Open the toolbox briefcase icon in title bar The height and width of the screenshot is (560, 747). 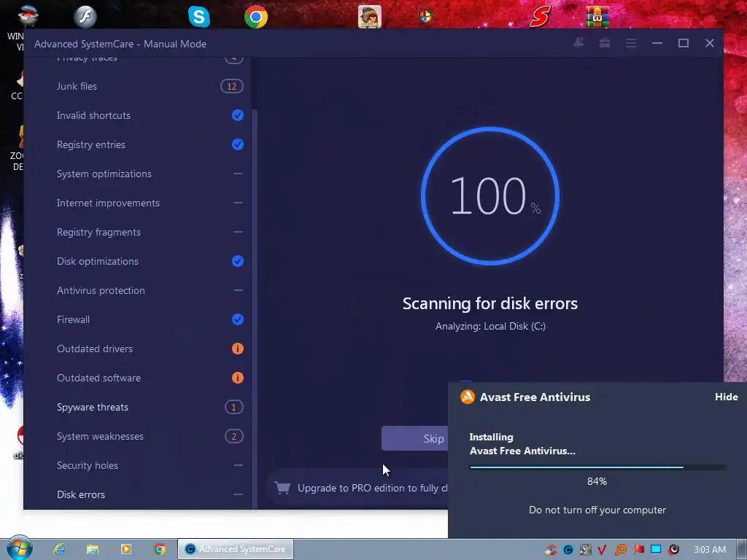point(605,43)
